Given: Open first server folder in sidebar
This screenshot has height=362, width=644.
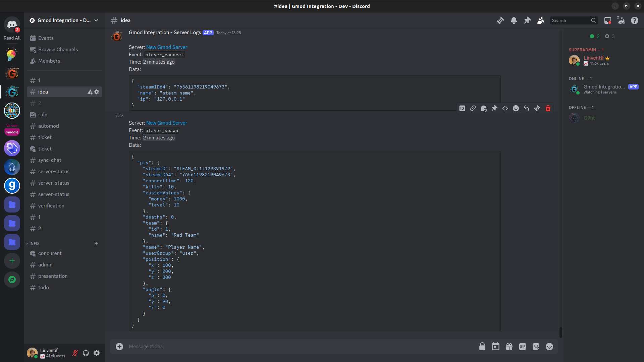Looking at the screenshot, I should point(12,204).
